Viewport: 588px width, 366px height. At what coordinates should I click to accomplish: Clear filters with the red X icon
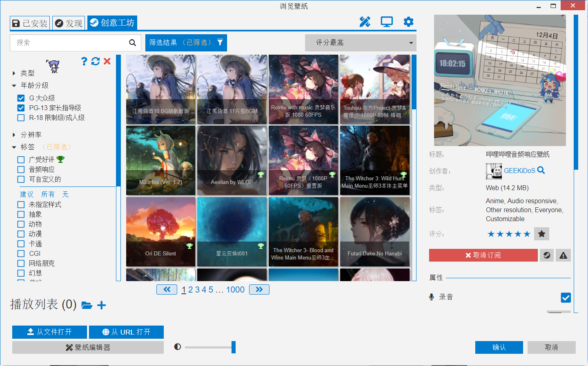click(107, 61)
